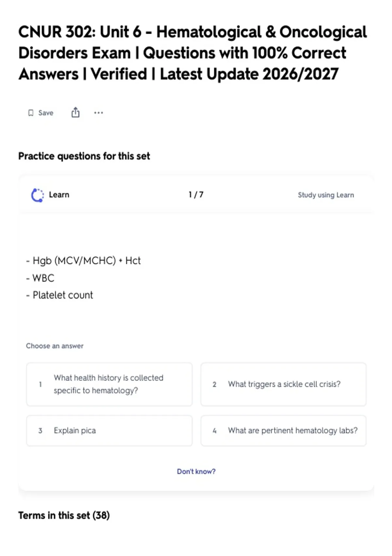Select answer 'What health history is collected'

109,384
